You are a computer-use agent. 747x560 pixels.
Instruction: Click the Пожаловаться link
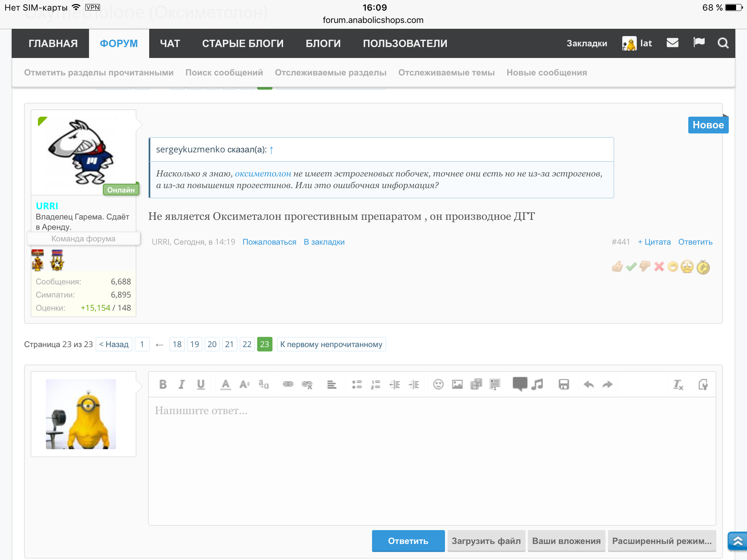(x=269, y=242)
